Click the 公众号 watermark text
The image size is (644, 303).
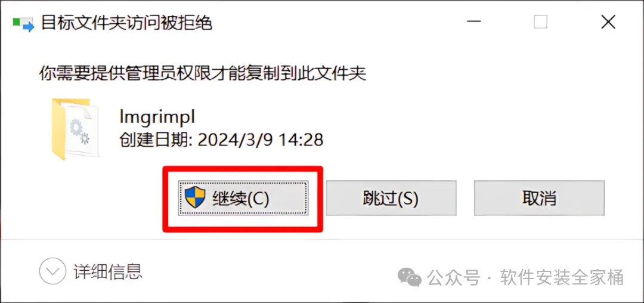click(454, 277)
